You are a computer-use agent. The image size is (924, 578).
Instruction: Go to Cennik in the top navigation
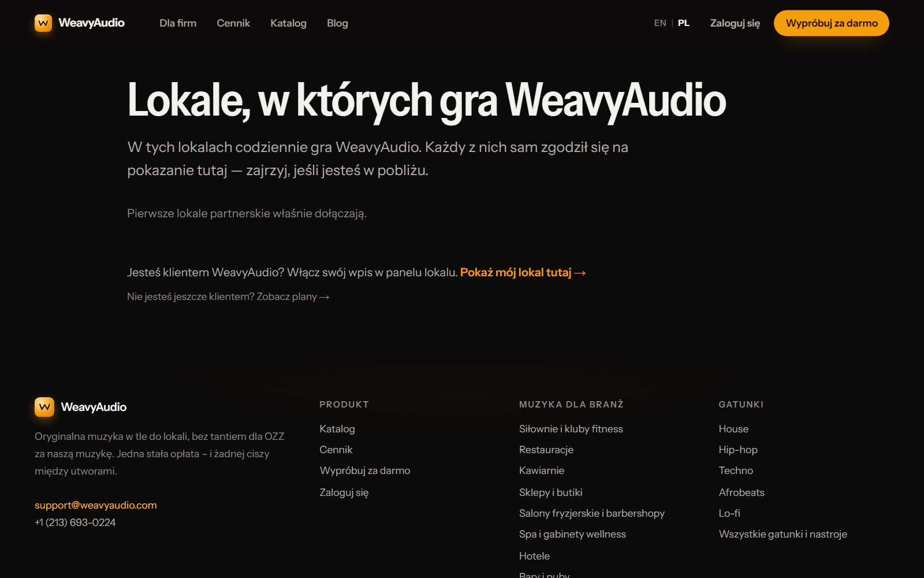pyautogui.click(x=233, y=23)
